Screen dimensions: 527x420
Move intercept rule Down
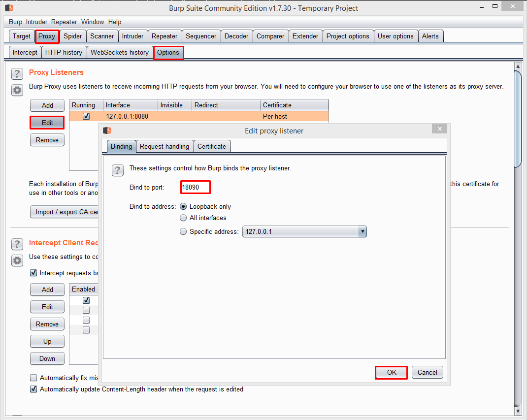point(47,358)
